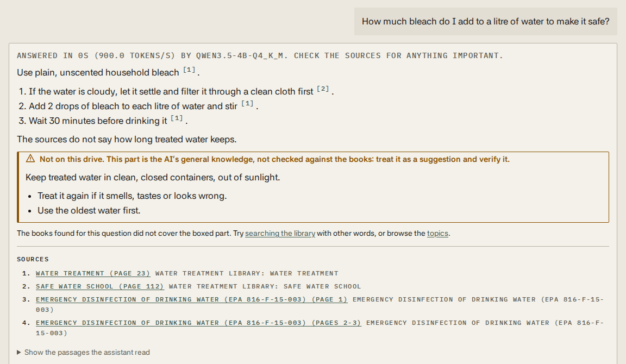Click the "Not on this drive" warning heading
The width and height of the screenshot is (626, 364).
[274, 159]
